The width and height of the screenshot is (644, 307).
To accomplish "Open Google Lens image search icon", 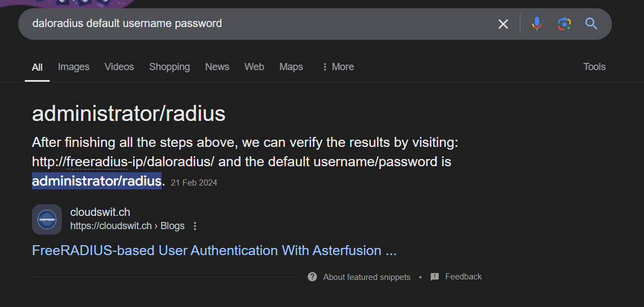I will (x=565, y=24).
